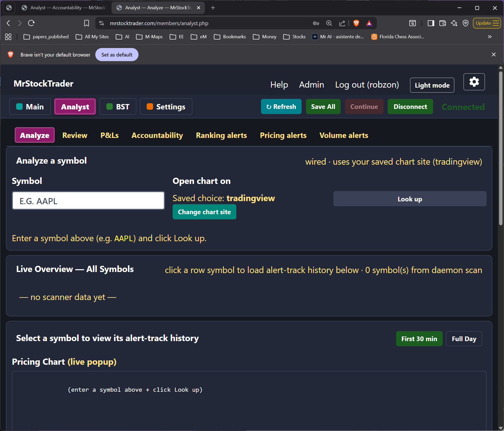Screen dimensions: 504x431
Task: Switch to Analyst — Accountability browser tab
Action: [64, 8]
